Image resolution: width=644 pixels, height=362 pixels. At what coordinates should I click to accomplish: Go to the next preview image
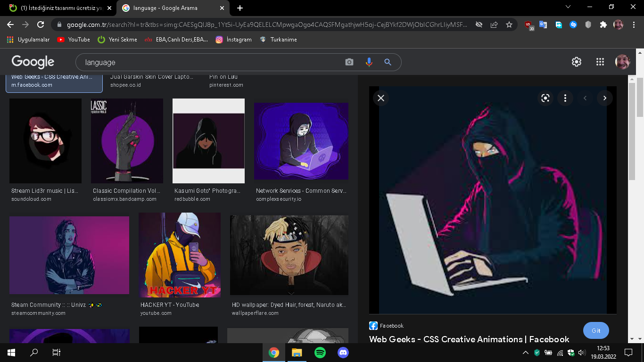point(605,98)
